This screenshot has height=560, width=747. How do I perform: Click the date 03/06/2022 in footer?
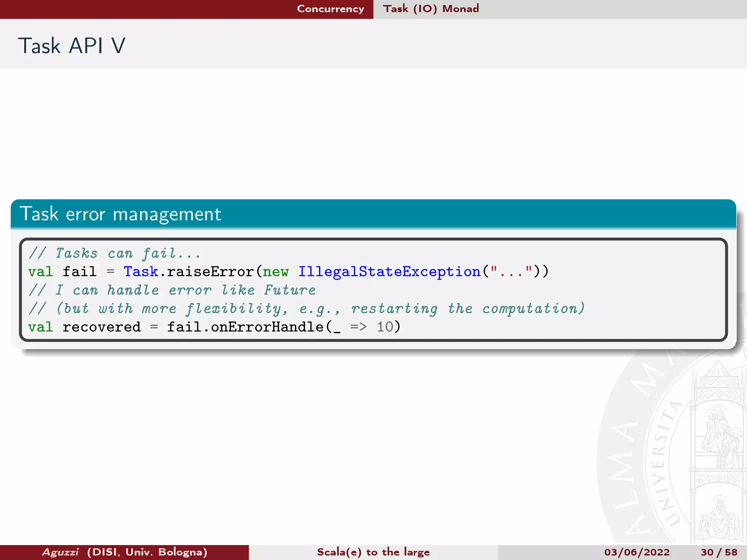point(637,552)
